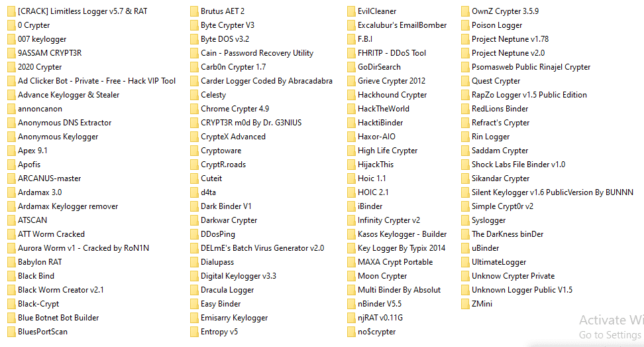Select the folder icon of 9ASSAM CRYPT3R
644x347 pixels.
(x=11, y=54)
